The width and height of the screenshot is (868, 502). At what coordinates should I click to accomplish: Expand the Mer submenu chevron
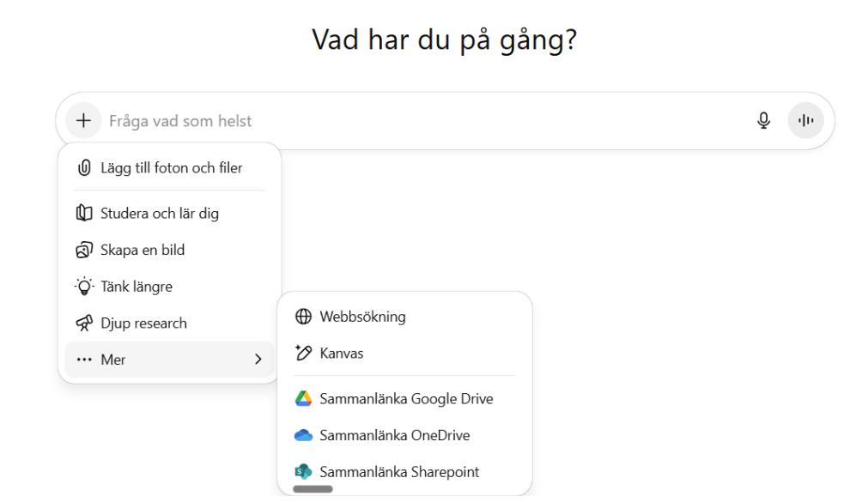tap(258, 360)
